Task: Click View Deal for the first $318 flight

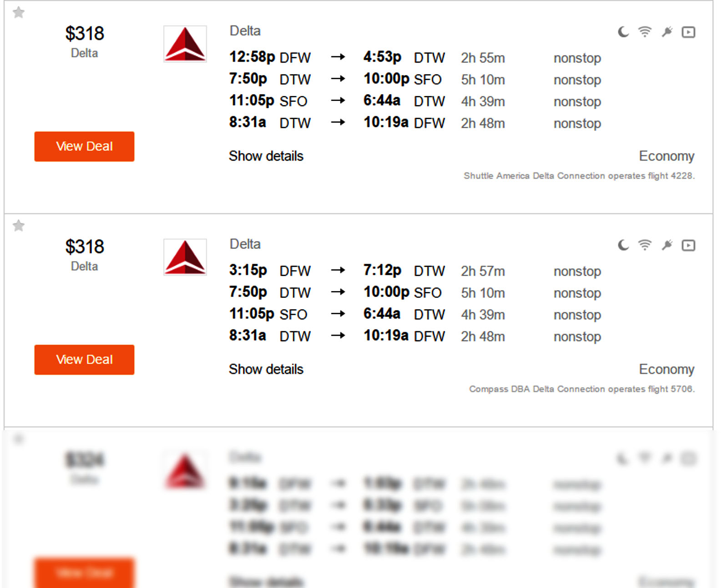Action: 84,146
